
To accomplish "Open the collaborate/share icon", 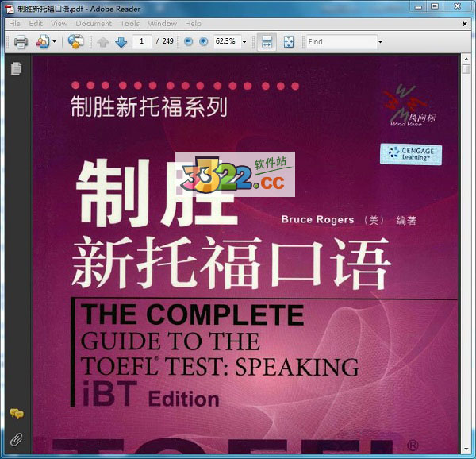I will [x=43, y=41].
